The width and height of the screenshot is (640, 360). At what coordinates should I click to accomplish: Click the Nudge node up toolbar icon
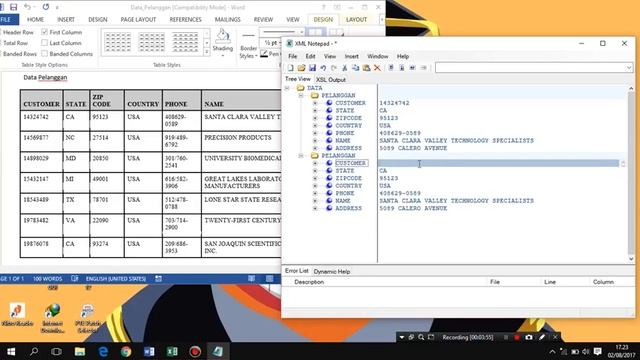tap(391, 68)
